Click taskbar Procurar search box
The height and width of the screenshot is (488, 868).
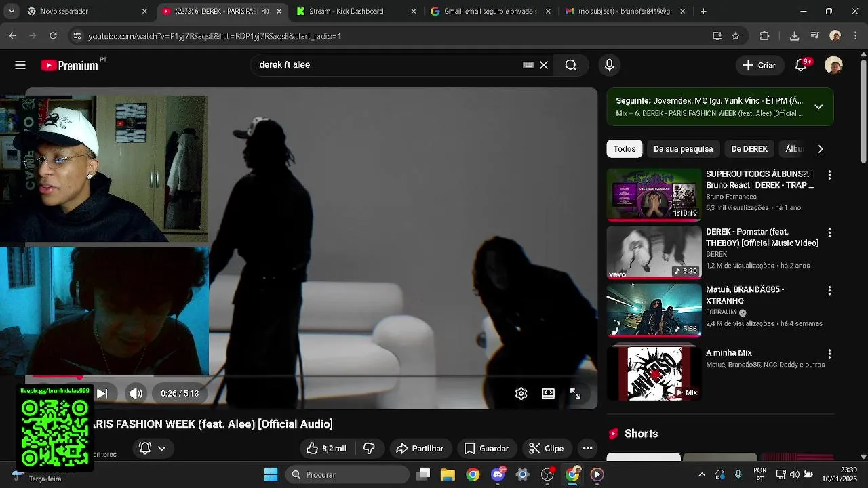(x=347, y=474)
